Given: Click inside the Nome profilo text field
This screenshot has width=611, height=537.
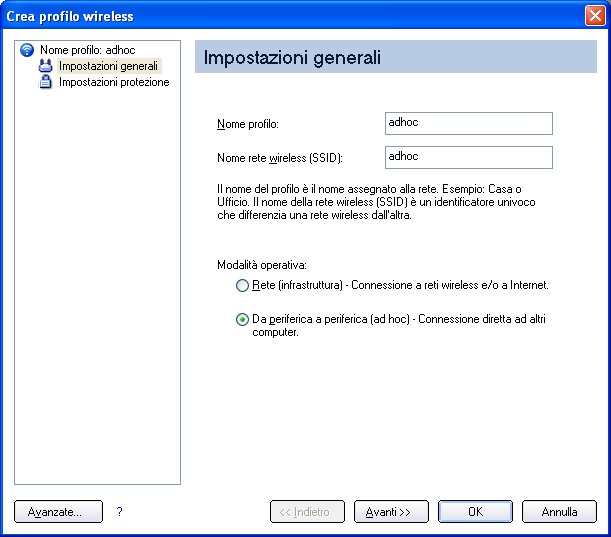Looking at the screenshot, I should pos(469,124).
